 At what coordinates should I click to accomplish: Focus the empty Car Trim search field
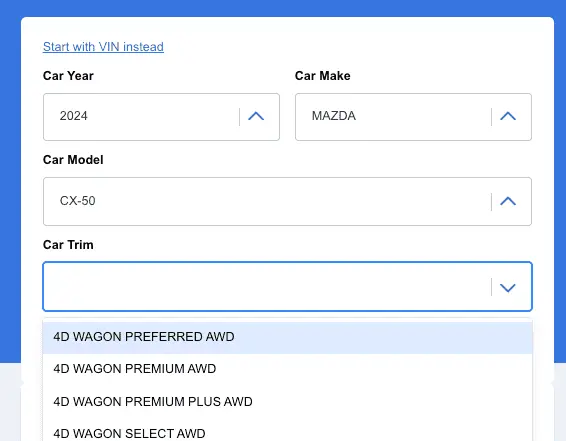(x=267, y=287)
